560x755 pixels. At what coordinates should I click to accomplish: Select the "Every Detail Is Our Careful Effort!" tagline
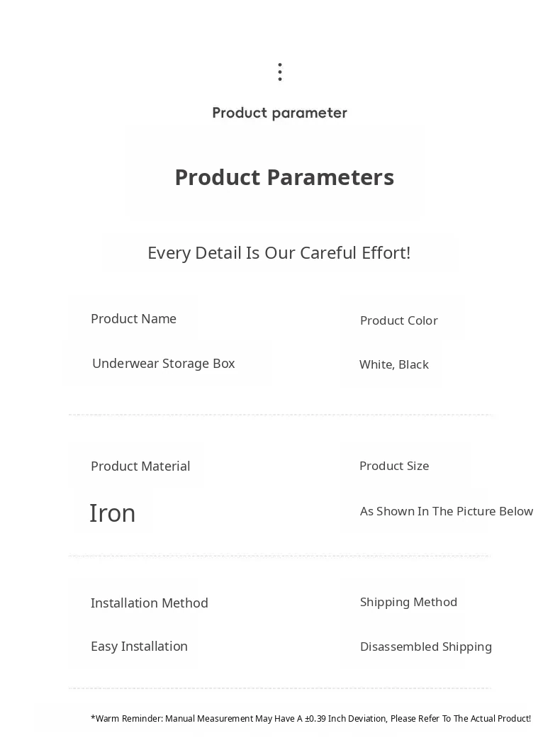pyautogui.click(x=279, y=252)
